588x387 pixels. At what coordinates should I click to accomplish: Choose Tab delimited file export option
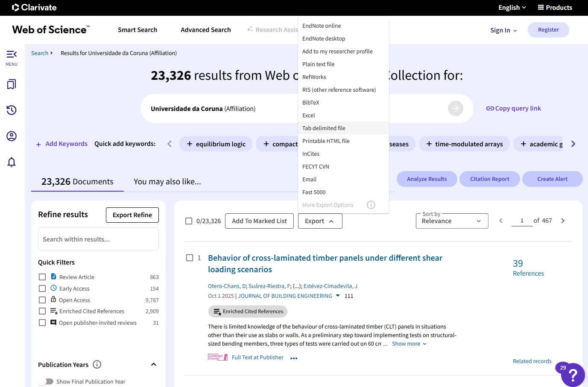[x=324, y=128]
